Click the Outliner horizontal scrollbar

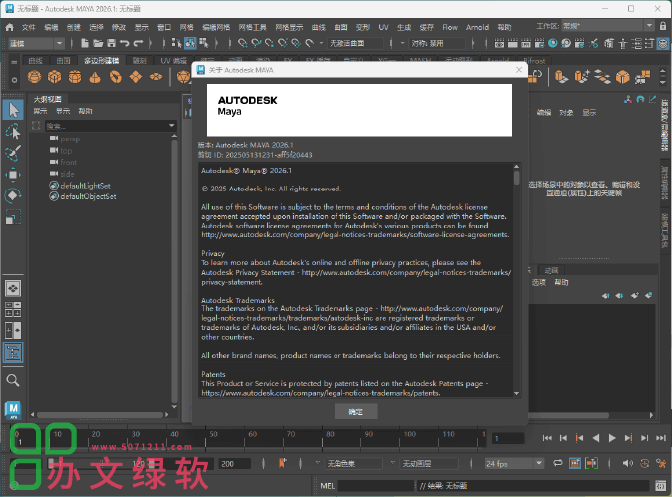101,415
